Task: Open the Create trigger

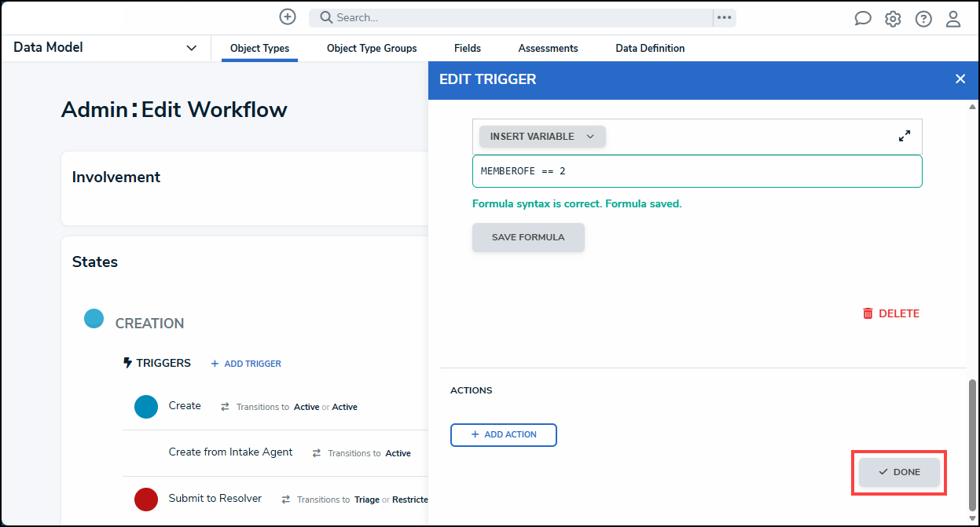Action: [x=185, y=406]
